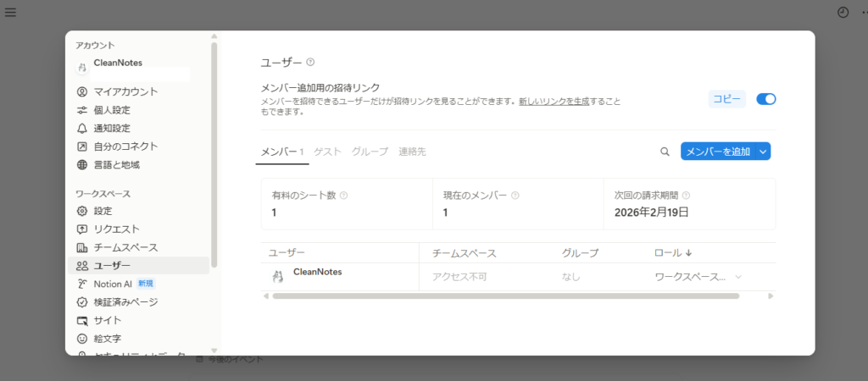Click the CleanNotes avatar in the user table row
Image resolution: width=868 pixels, height=381 pixels.
coord(278,277)
